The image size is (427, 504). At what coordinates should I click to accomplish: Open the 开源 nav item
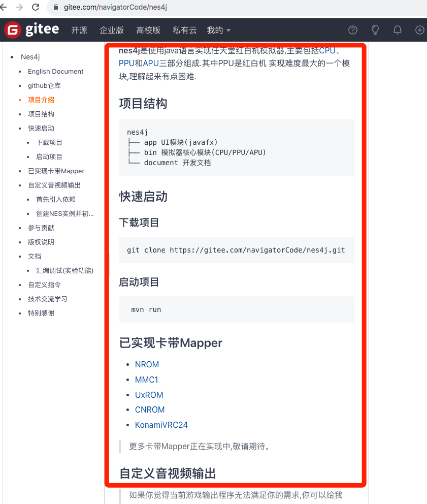(x=79, y=30)
